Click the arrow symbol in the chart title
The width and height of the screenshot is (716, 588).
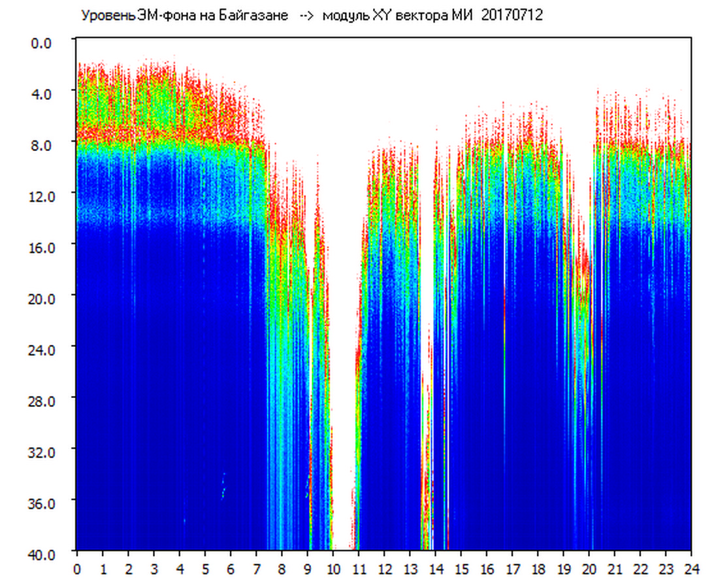307,16
